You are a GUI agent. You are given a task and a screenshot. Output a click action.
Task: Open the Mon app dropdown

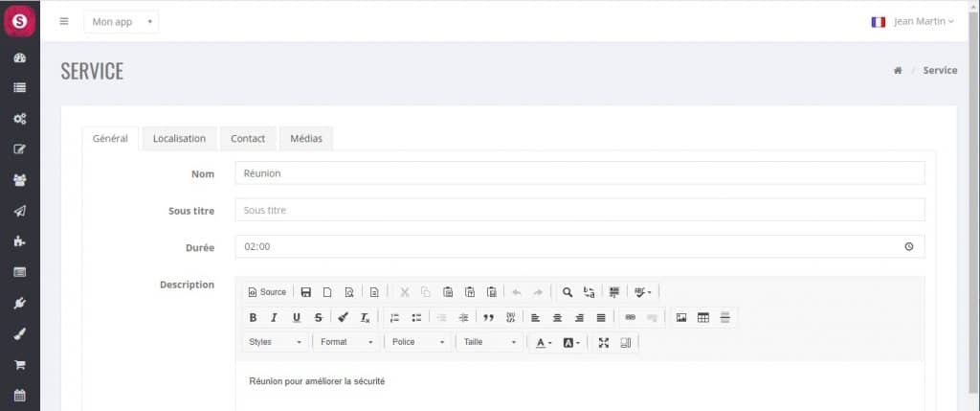tap(122, 22)
